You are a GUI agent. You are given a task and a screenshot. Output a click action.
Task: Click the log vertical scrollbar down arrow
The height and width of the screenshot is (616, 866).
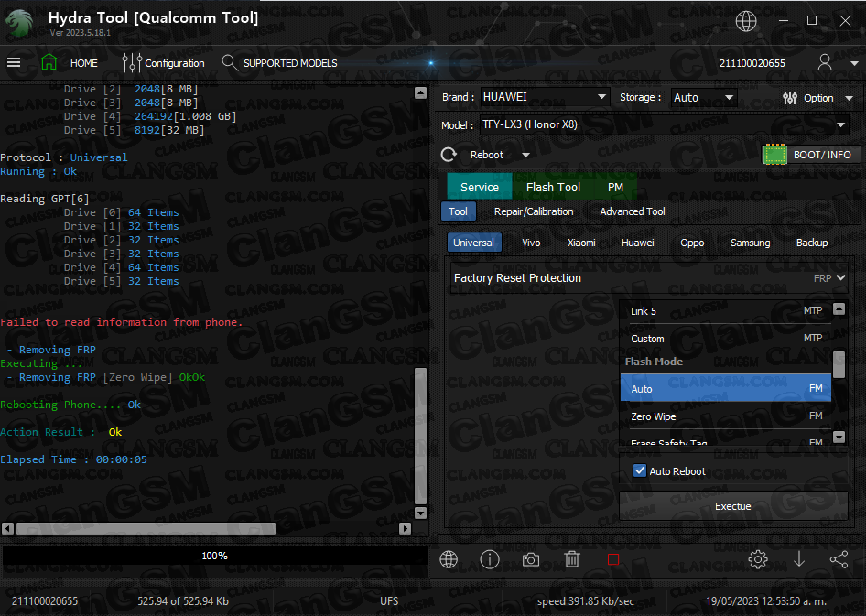(420, 513)
